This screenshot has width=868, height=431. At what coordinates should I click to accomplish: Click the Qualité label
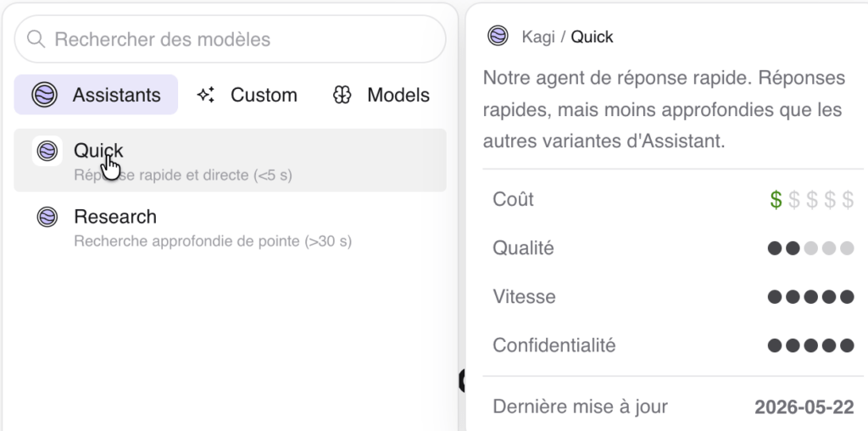523,248
